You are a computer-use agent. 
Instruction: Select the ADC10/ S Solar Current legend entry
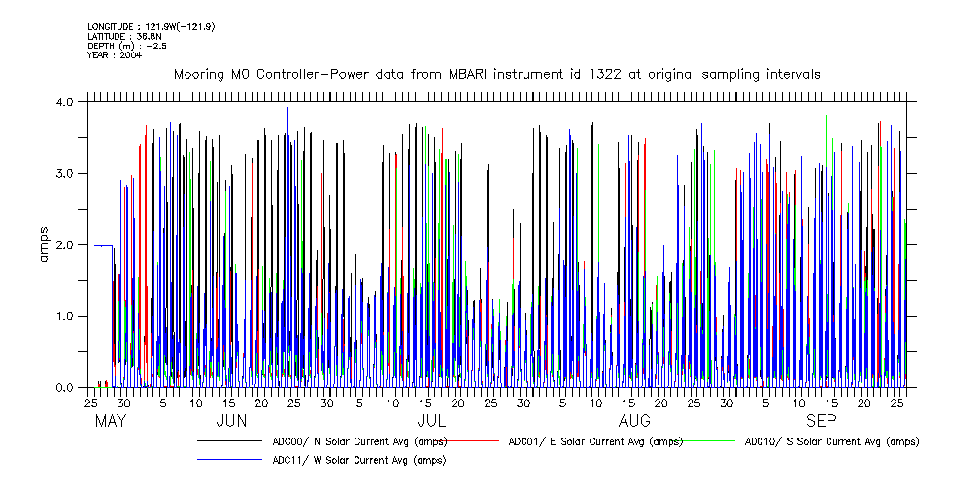pyautogui.click(x=831, y=441)
